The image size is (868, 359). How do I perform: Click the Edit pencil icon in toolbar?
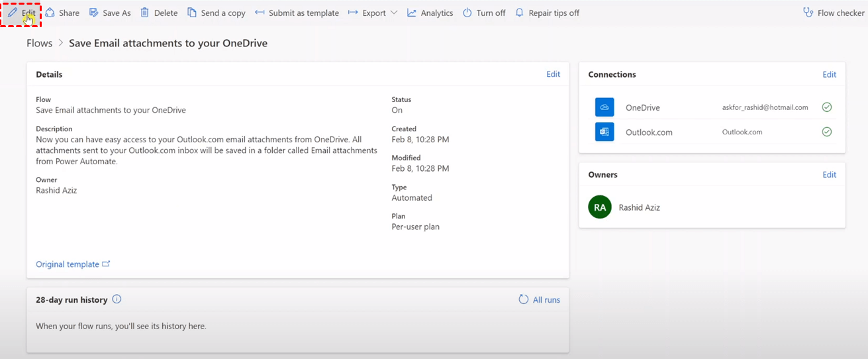pos(13,13)
